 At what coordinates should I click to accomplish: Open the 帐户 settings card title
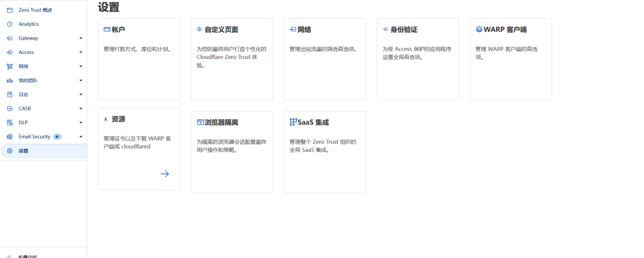pos(118,30)
